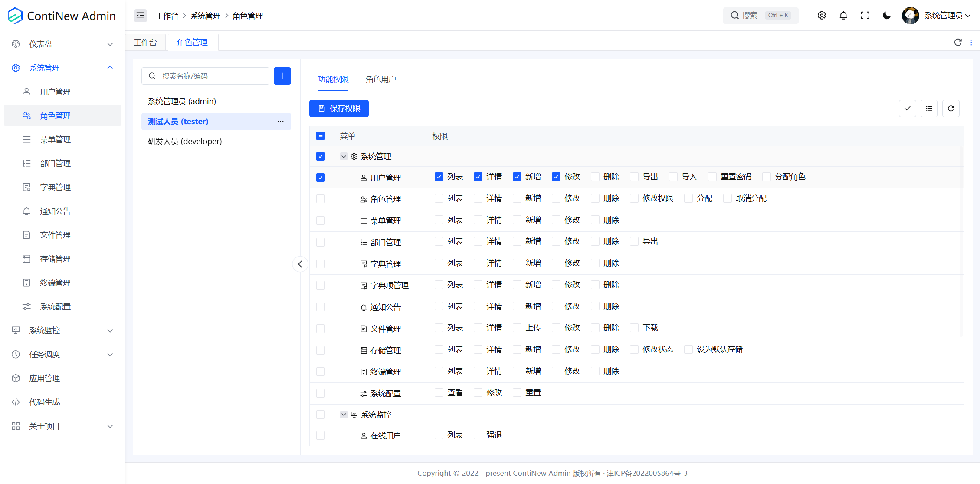The width and height of the screenshot is (980, 484).
Task: Refresh page with tab bar reload icon
Action: pos(958,42)
